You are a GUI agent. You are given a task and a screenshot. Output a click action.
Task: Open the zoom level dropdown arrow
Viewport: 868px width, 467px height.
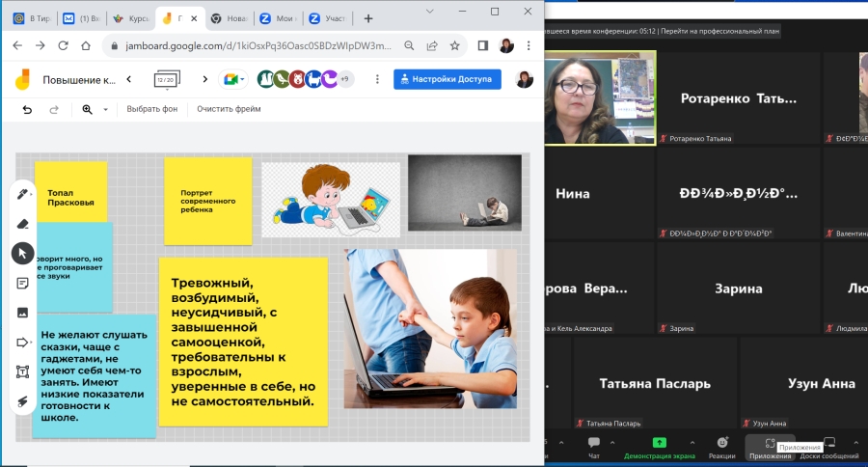(105, 110)
